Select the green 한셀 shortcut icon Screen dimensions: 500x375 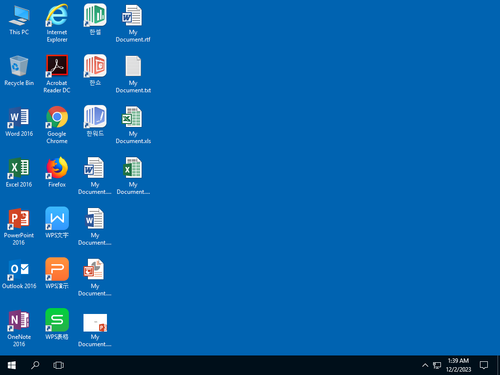tap(95, 19)
